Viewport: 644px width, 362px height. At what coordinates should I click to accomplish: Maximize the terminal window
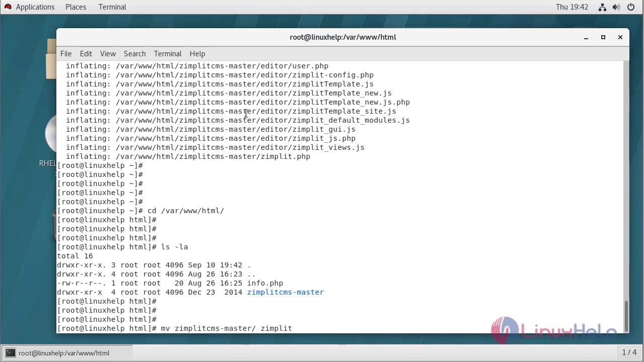click(x=603, y=37)
